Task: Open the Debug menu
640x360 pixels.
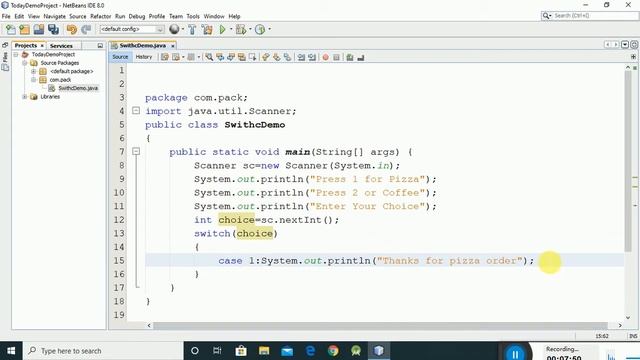Action: [137, 16]
